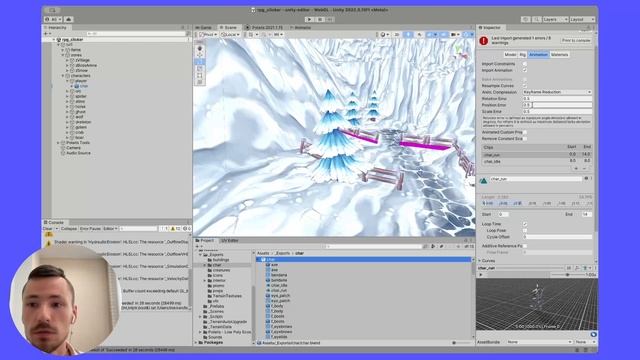The height and width of the screenshot is (360, 640).
Task: Select the Camera object in the Hierarchy
Action: coord(73,148)
